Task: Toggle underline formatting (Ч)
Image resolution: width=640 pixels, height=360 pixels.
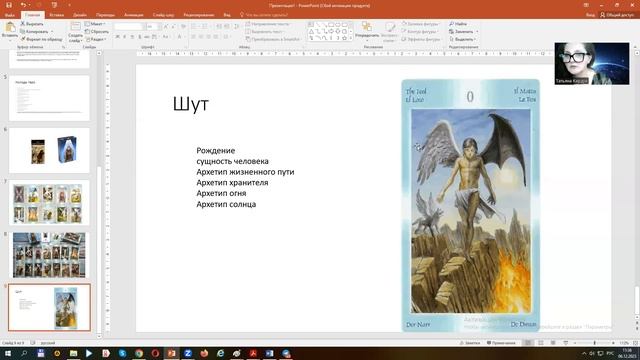Action: point(132,37)
